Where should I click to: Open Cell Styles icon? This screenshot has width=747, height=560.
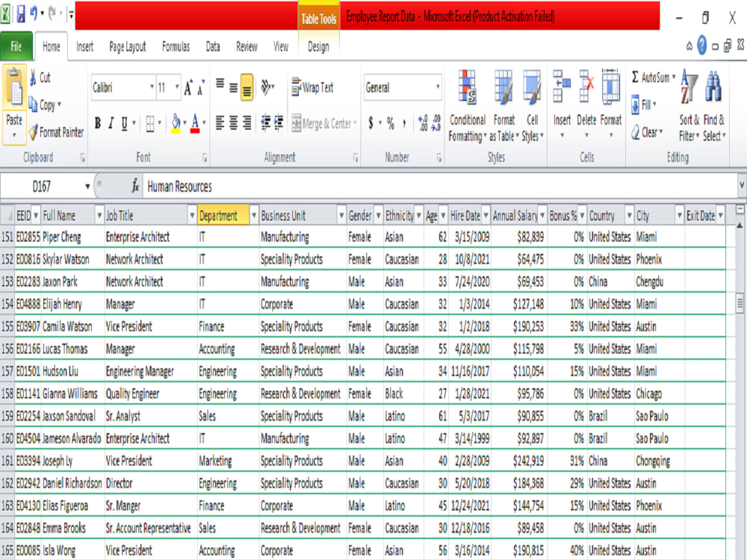click(x=532, y=87)
